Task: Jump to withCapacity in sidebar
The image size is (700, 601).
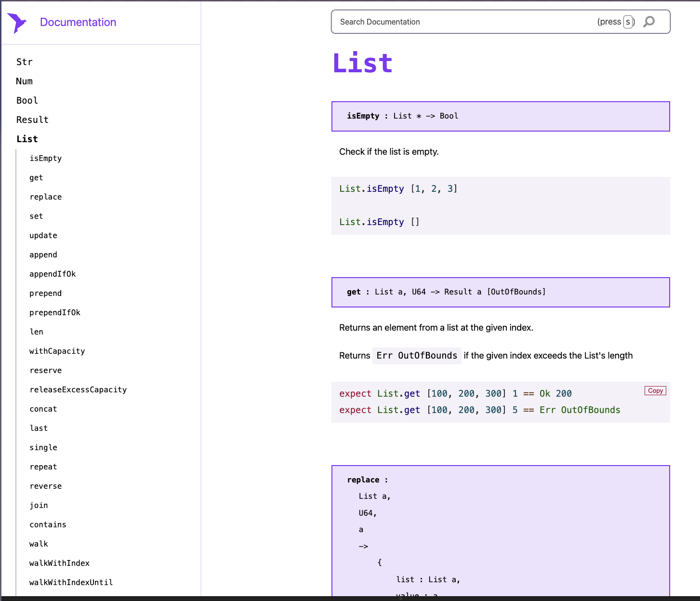Action: 57,351
